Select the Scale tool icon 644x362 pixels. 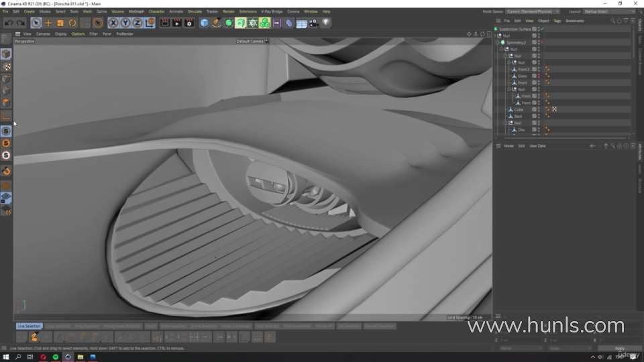tap(60, 23)
